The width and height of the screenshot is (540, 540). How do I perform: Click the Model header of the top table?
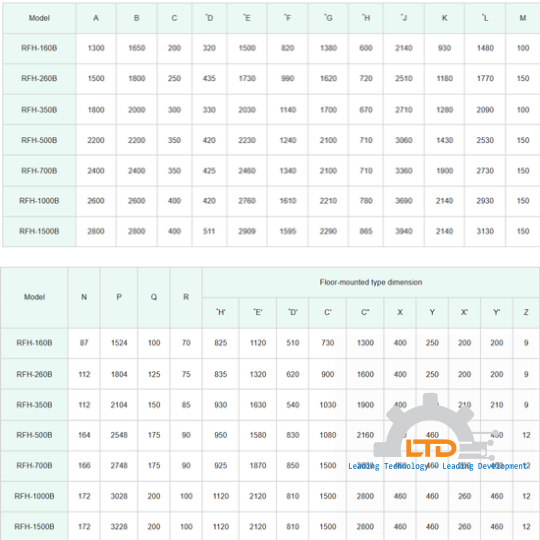pyautogui.click(x=39, y=18)
